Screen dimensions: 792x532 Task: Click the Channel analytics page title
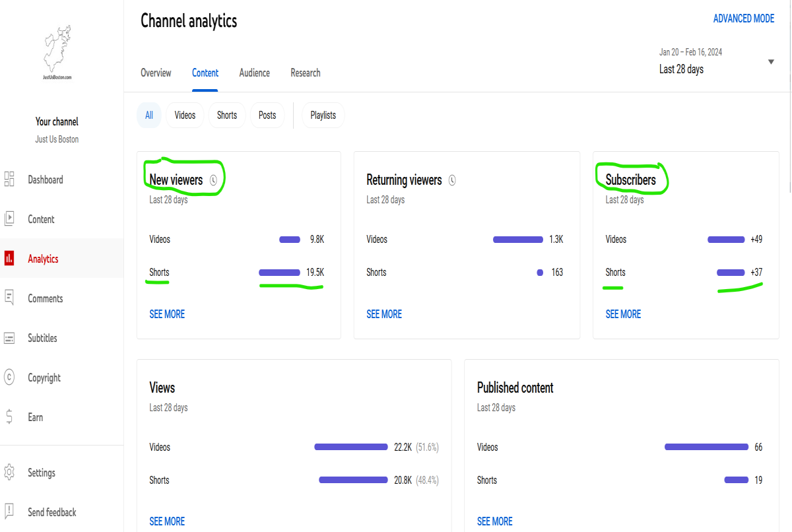pyautogui.click(x=189, y=20)
